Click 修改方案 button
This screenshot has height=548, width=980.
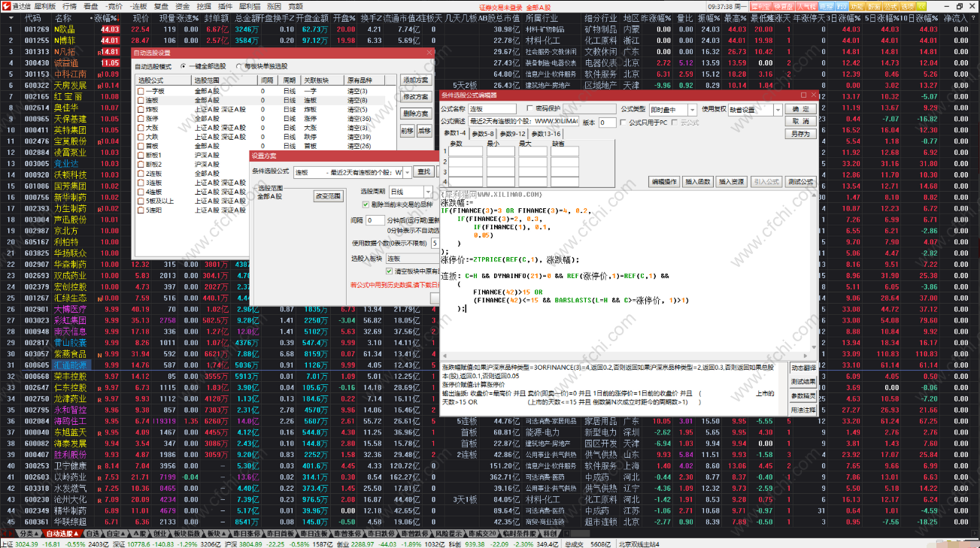(x=416, y=96)
